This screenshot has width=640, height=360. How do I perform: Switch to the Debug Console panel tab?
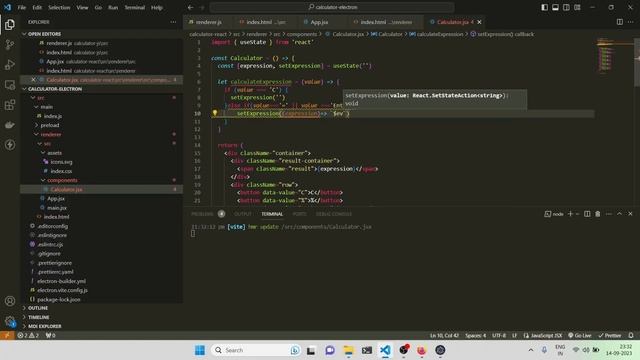333,214
